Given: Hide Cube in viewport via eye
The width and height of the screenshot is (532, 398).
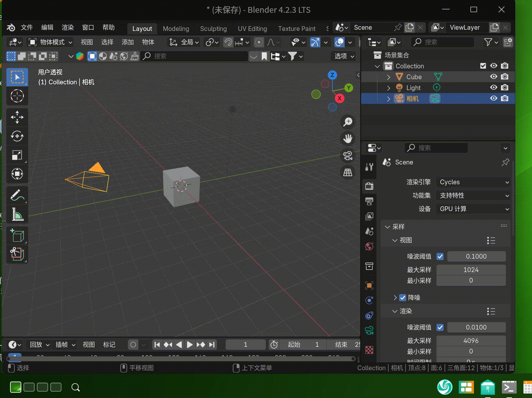Looking at the screenshot, I should (x=494, y=77).
